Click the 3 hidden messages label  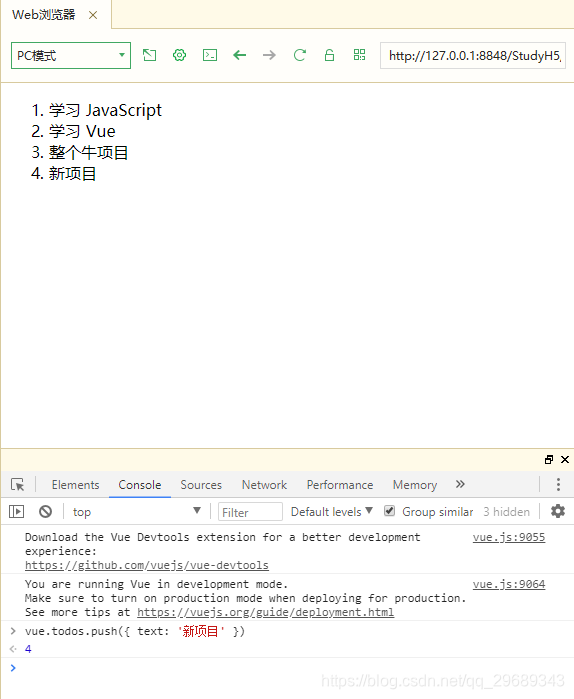click(507, 512)
